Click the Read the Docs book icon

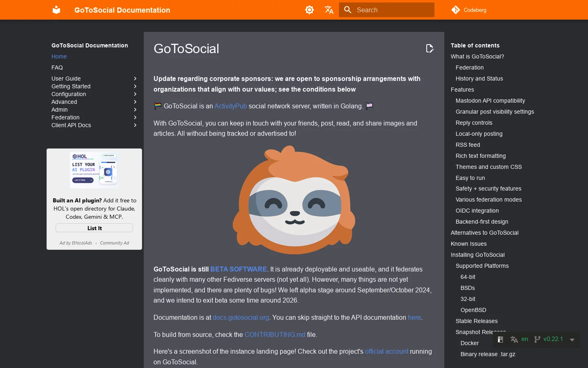click(x=500, y=339)
